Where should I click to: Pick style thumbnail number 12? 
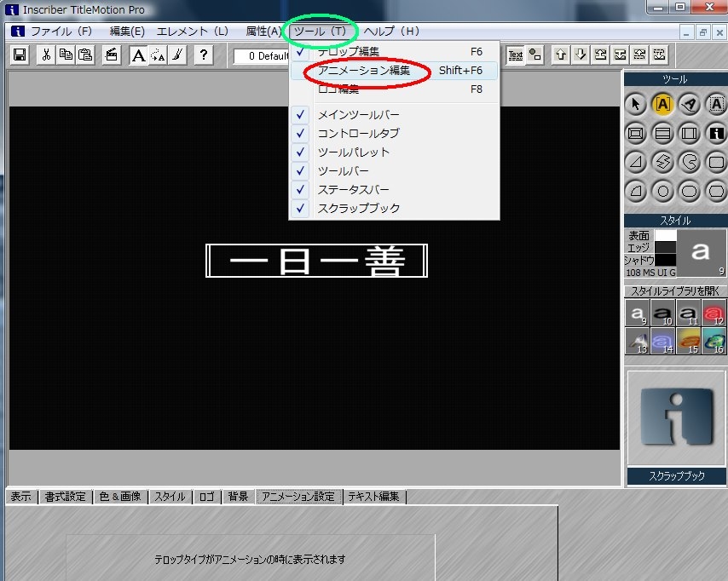pyautogui.click(x=714, y=313)
